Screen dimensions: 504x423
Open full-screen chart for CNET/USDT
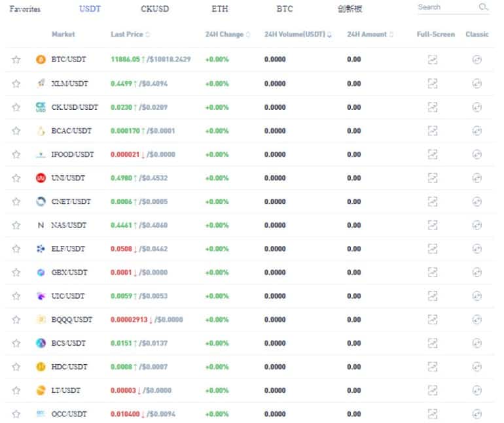433,201
